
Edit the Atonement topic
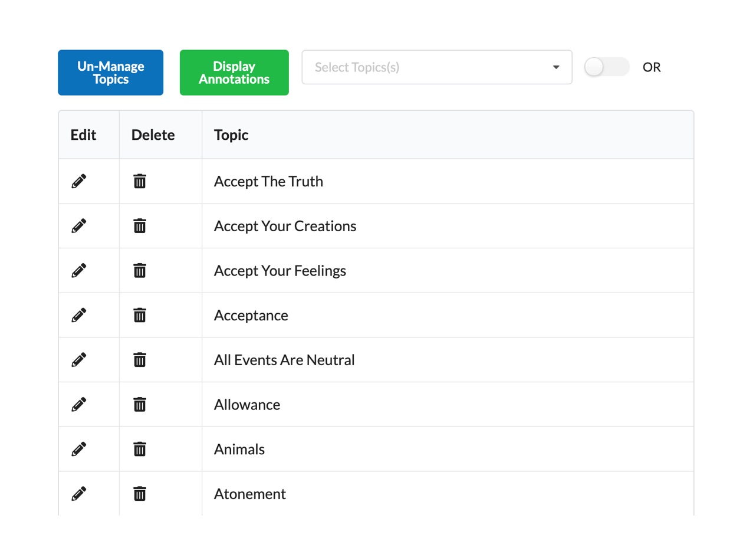pos(79,494)
